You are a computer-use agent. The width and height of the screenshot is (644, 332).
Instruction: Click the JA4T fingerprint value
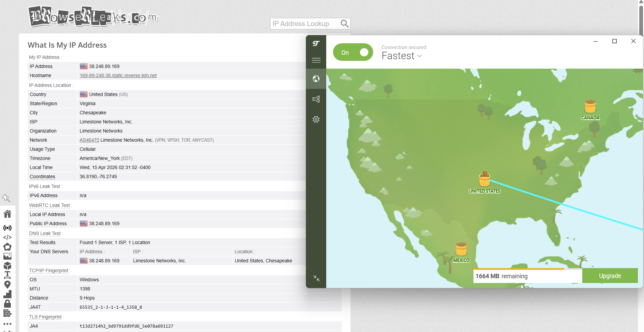tap(111, 307)
